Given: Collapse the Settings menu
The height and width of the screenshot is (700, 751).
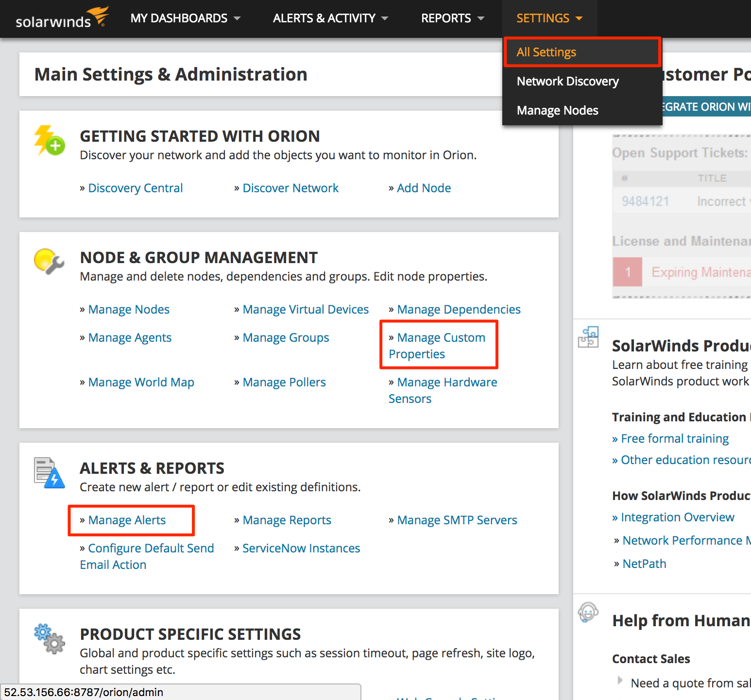Looking at the screenshot, I should (549, 18).
